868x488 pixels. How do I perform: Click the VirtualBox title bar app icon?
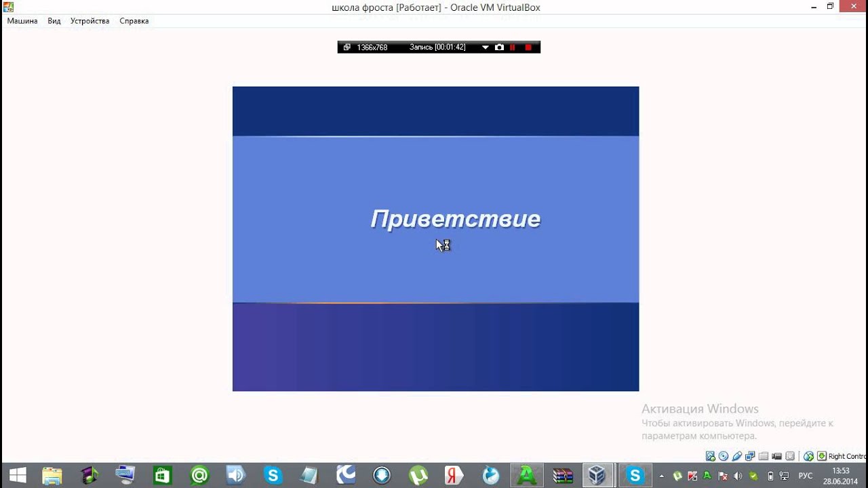point(8,7)
